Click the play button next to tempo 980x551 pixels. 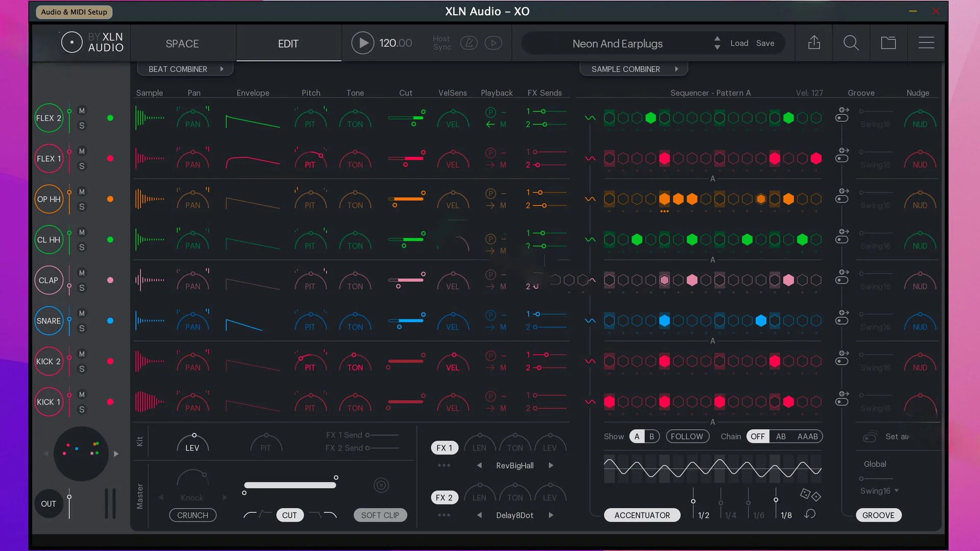362,43
